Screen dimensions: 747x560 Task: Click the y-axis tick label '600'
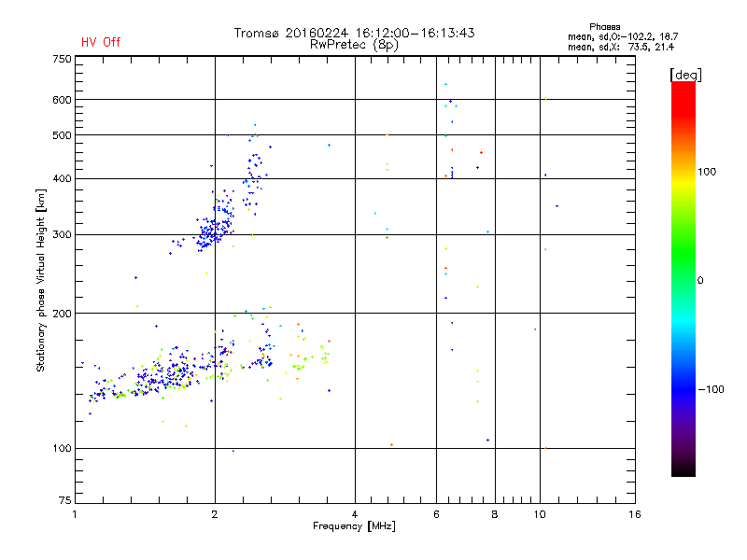[x=62, y=100]
